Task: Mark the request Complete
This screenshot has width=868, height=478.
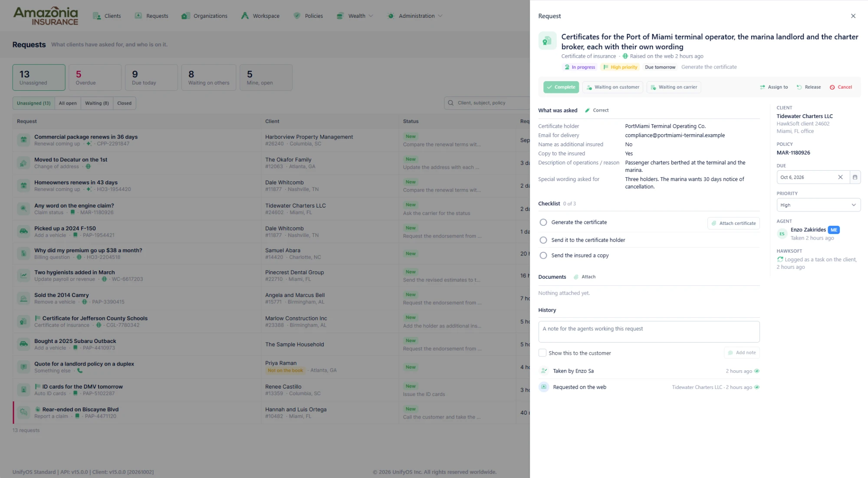Action: click(x=561, y=87)
